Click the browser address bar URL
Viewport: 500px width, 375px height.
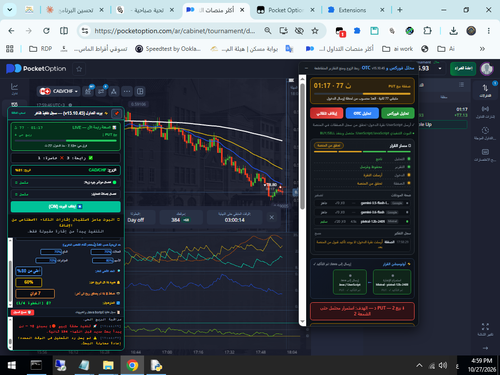click(175, 31)
